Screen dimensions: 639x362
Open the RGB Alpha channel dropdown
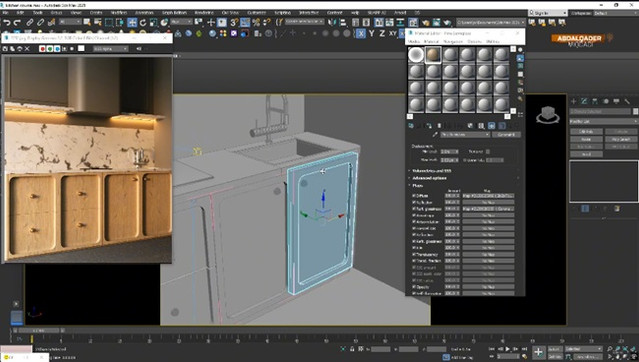pos(110,49)
